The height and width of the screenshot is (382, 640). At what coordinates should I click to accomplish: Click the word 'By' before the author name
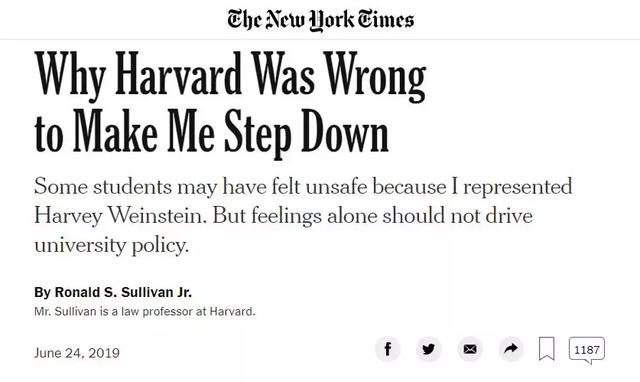coord(42,293)
